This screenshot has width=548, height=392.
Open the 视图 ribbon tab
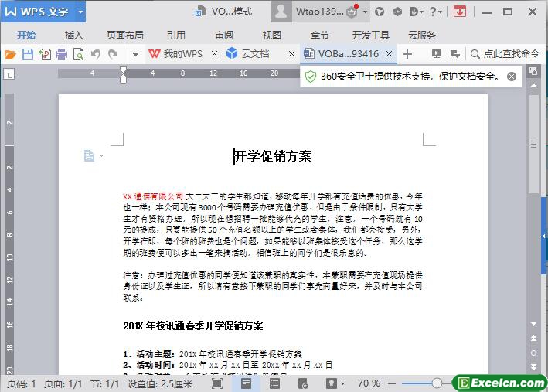271,35
